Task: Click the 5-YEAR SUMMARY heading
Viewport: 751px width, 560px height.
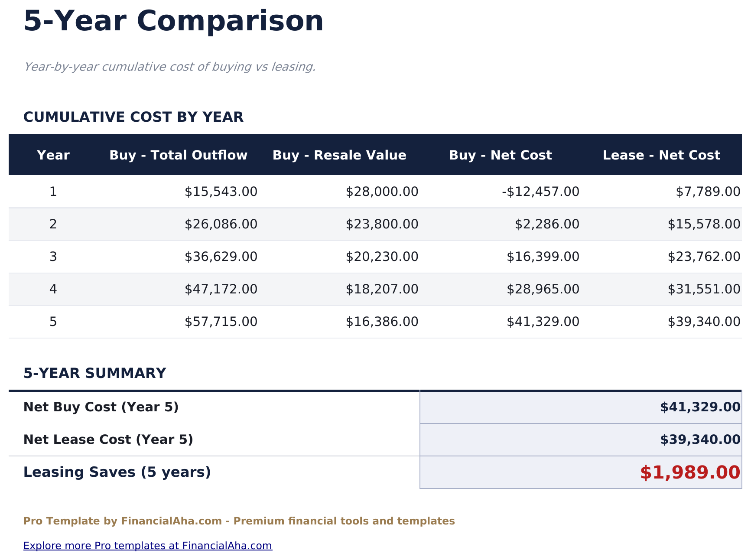Action: tap(95, 373)
